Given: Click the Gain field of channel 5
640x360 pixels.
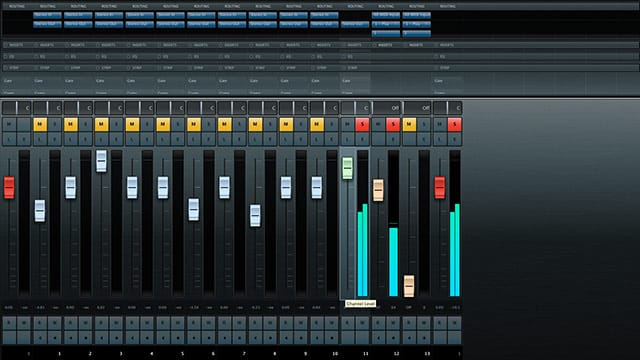Looking at the screenshot, I should pyautogui.click(x=171, y=81).
